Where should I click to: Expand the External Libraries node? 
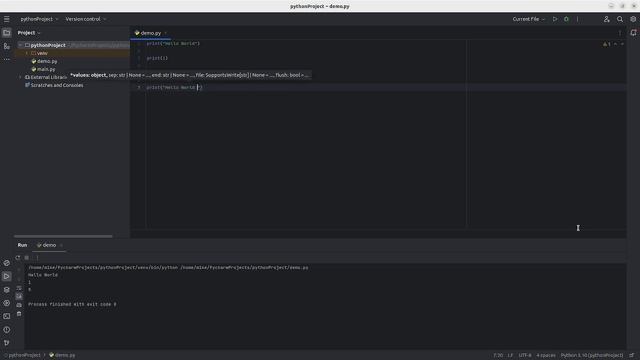20,77
